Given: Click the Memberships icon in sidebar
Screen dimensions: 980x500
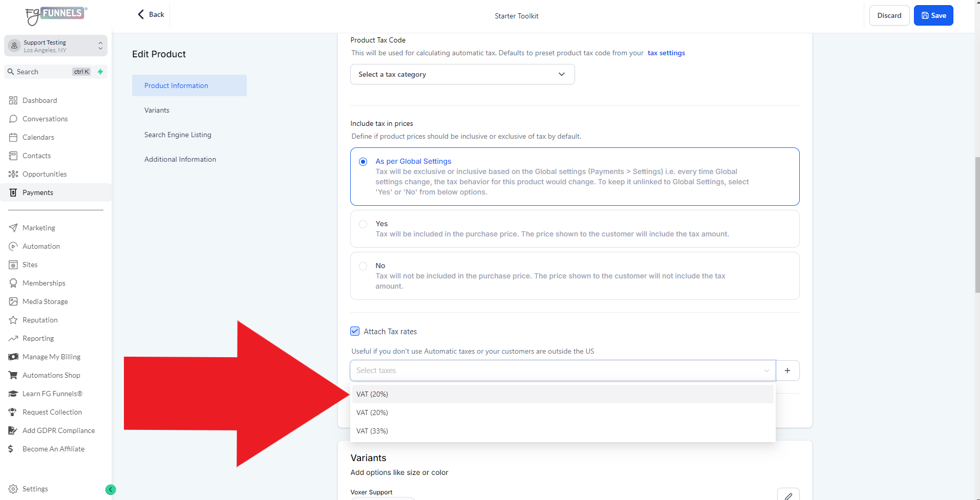Looking at the screenshot, I should (13, 283).
